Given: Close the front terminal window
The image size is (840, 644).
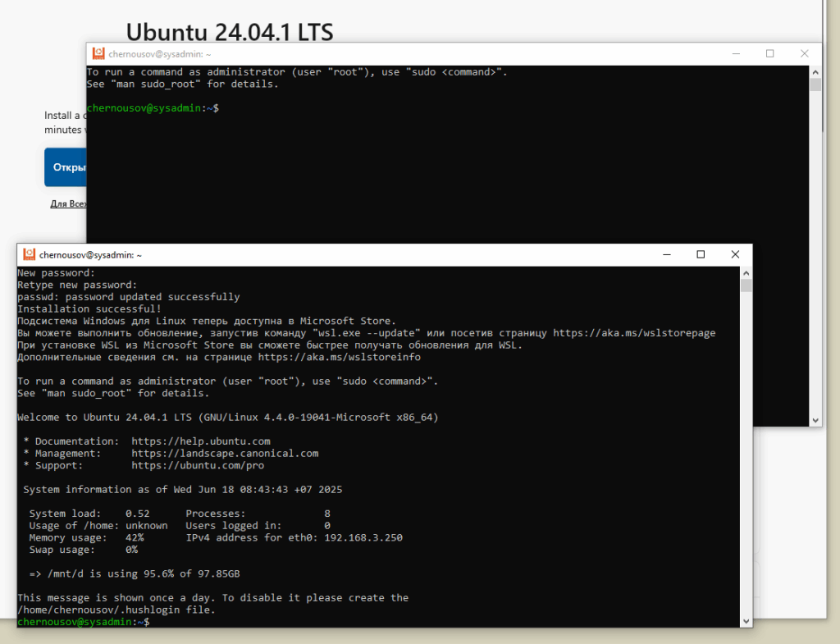Looking at the screenshot, I should [736, 255].
